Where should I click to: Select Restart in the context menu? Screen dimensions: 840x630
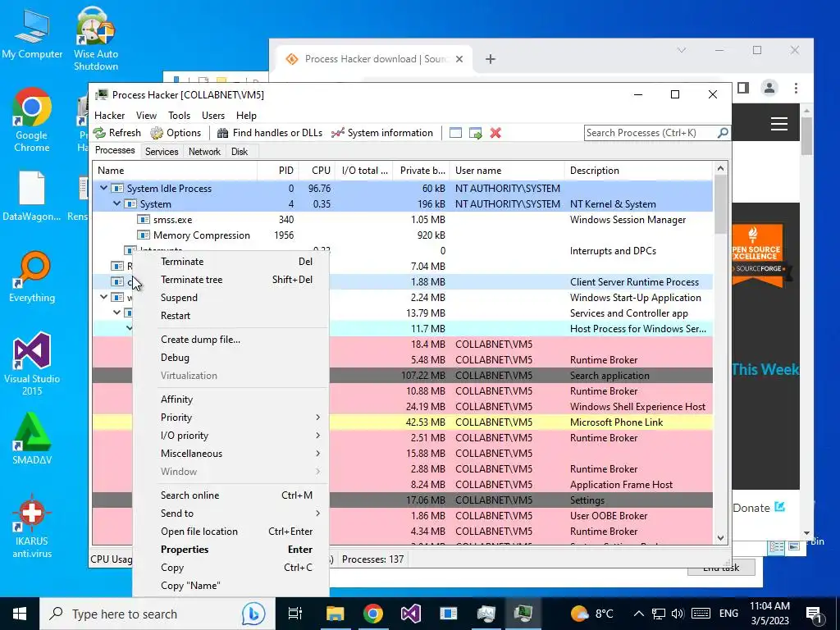231,316
